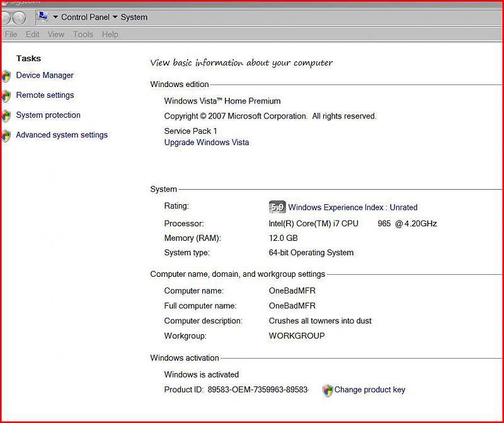Click the Service Pack 1 text
This screenshot has height=423, width=504.
point(191,131)
